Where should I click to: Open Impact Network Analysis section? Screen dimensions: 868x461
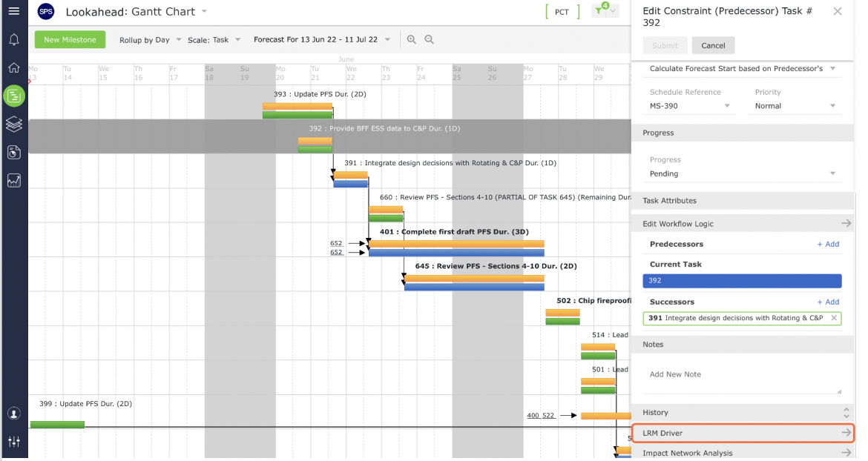[743, 453]
